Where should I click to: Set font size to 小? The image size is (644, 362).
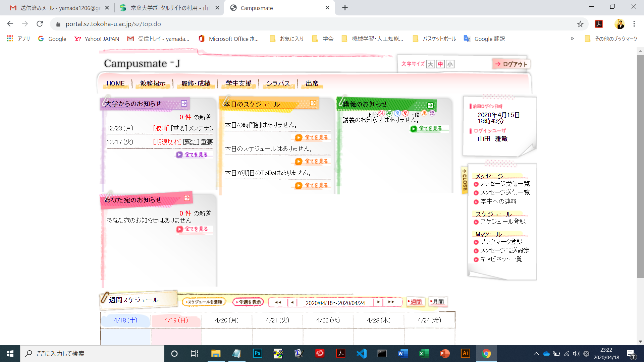point(450,64)
